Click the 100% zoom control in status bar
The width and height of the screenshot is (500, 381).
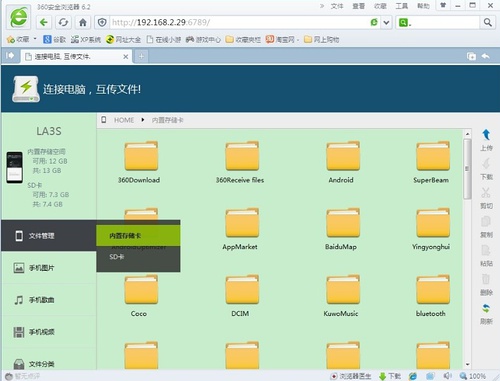pos(473,376)
